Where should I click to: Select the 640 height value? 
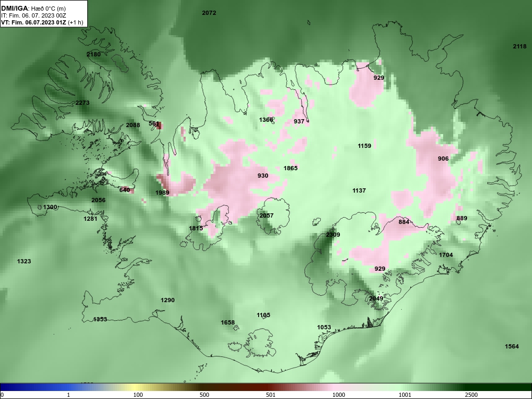124,190
